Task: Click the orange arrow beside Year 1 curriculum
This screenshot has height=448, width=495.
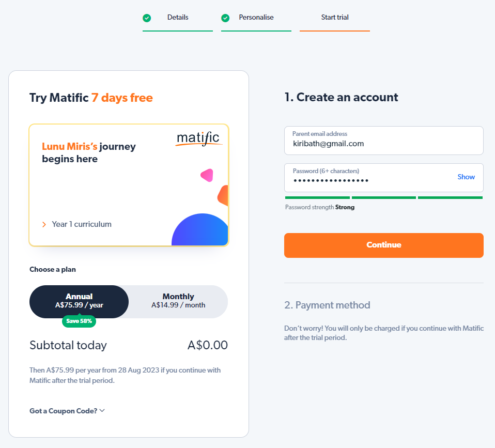Action: point(44,224)
